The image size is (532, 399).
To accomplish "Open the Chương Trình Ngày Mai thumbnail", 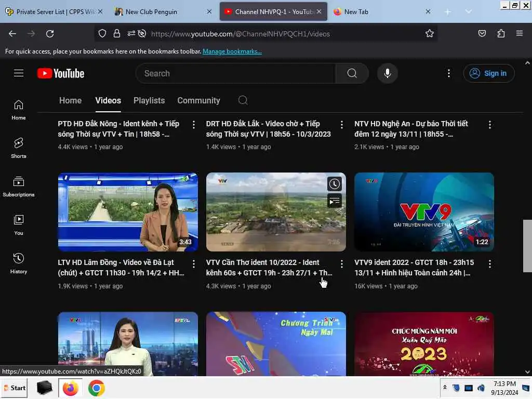I will (x=276, y=344).
